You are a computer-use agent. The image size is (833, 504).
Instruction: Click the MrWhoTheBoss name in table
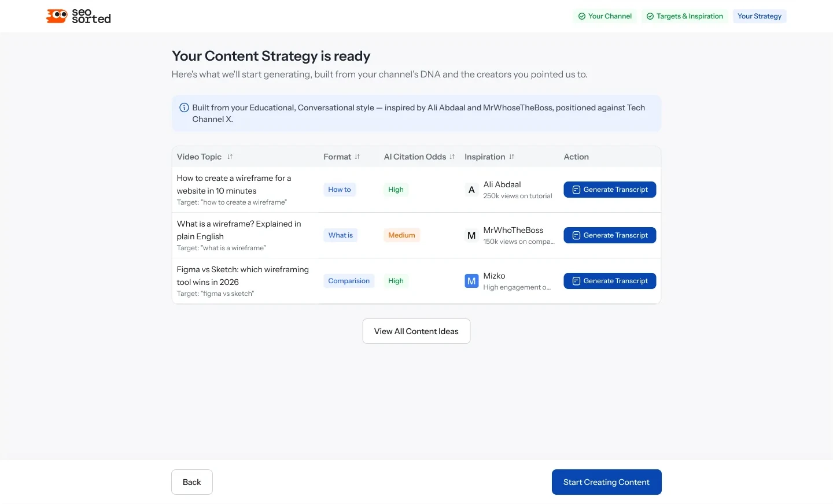point(514,230)
